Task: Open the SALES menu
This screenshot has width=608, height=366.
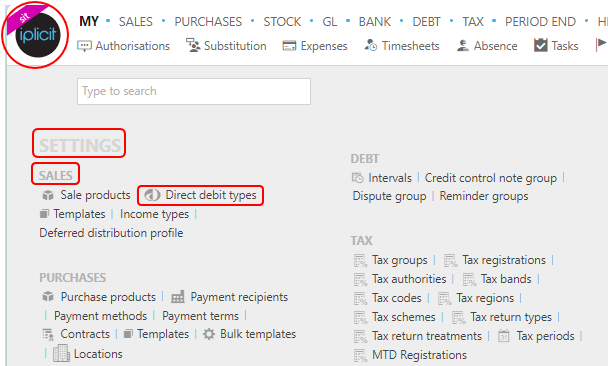Action: point(136,21)
